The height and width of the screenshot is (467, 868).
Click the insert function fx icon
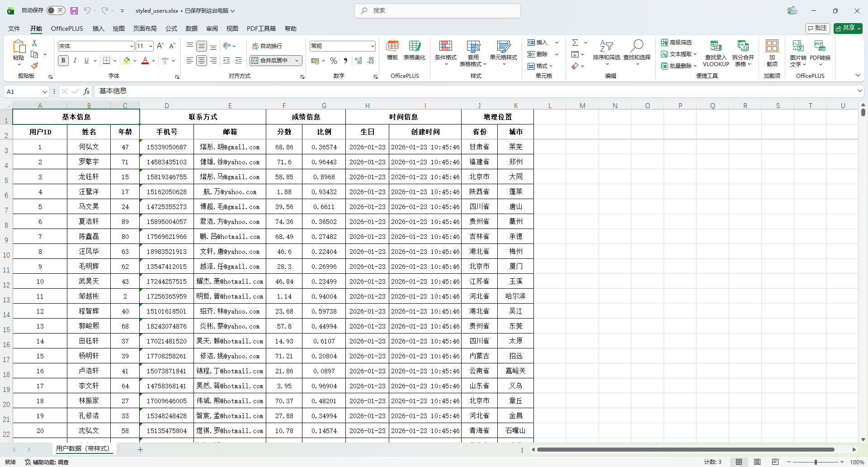86,91
